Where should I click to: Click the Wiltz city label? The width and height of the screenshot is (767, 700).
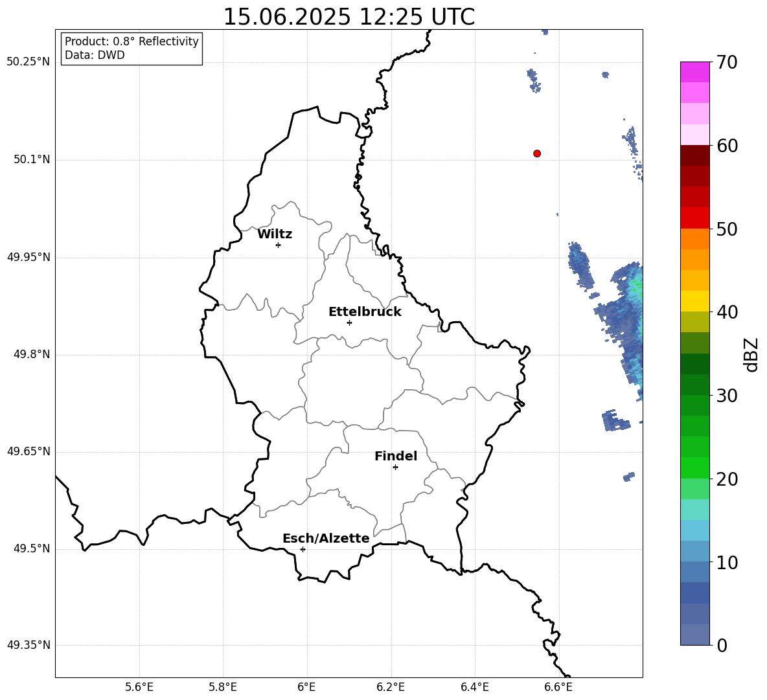tap(275, 234)
